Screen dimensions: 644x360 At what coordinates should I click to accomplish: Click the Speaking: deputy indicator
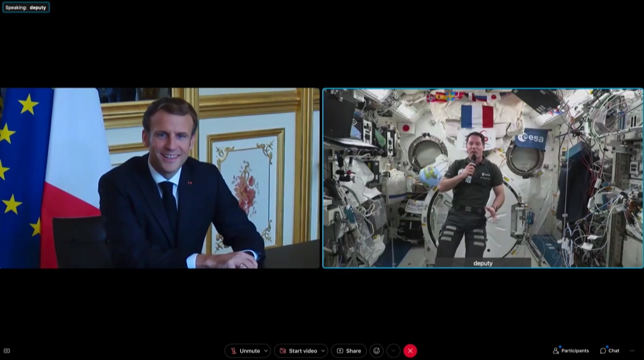pos(26,7)
